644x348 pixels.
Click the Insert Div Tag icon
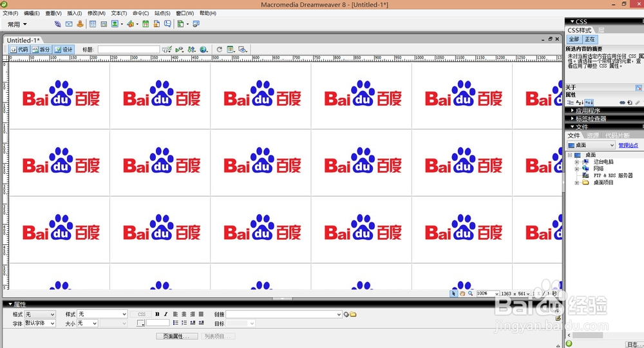(x=104, y=24)
